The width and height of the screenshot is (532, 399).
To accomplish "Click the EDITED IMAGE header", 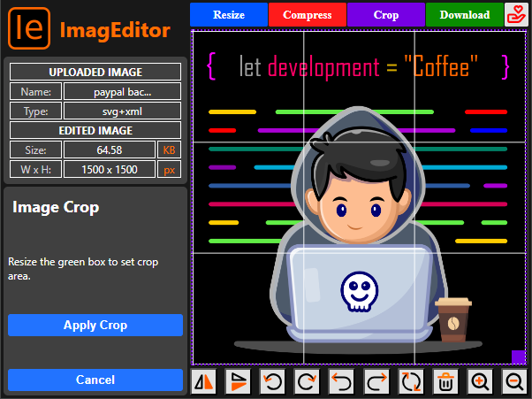I will click(x=95, y=130).
